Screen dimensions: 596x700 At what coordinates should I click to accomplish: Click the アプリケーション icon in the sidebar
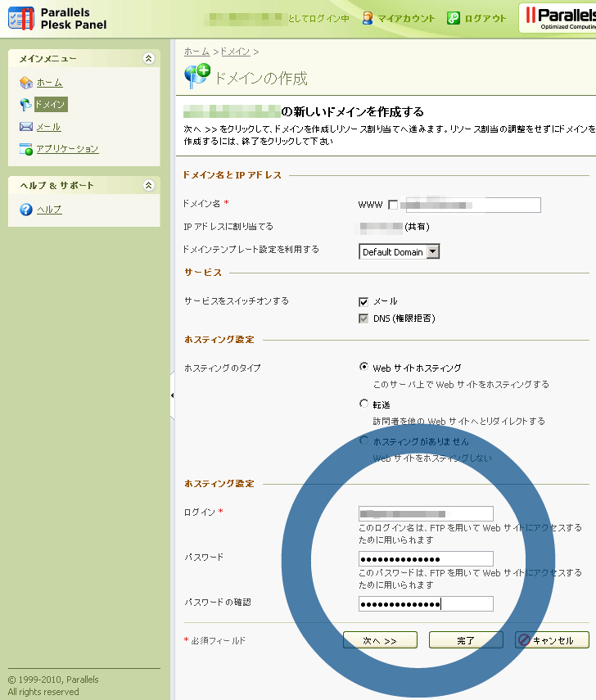[26, 149]
